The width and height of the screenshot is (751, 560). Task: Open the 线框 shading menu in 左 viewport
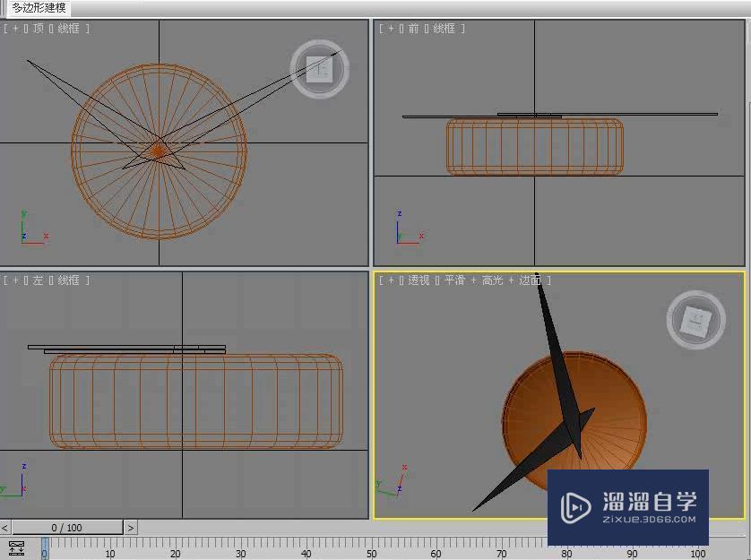point(68,280)
